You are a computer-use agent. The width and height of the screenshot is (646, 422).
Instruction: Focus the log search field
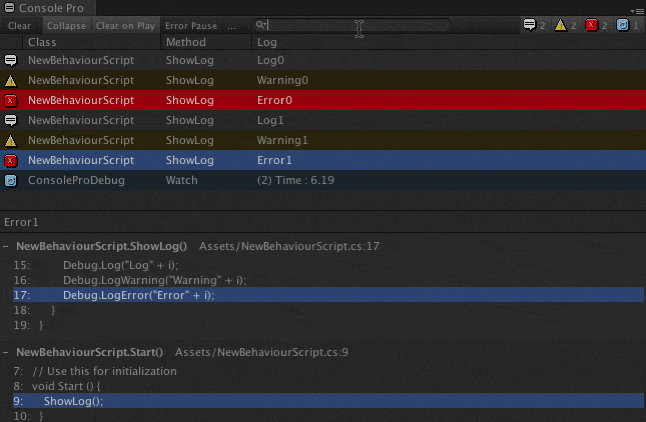(x=352, y=25)
